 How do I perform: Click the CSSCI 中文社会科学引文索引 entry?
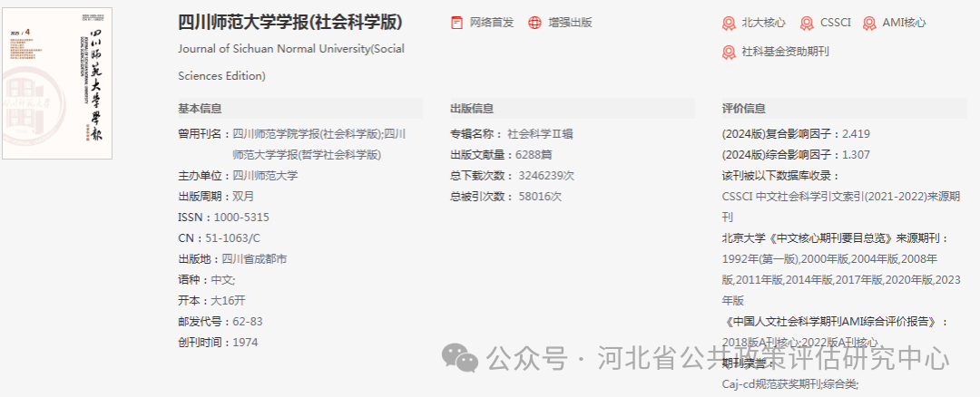tap(840, 207)
